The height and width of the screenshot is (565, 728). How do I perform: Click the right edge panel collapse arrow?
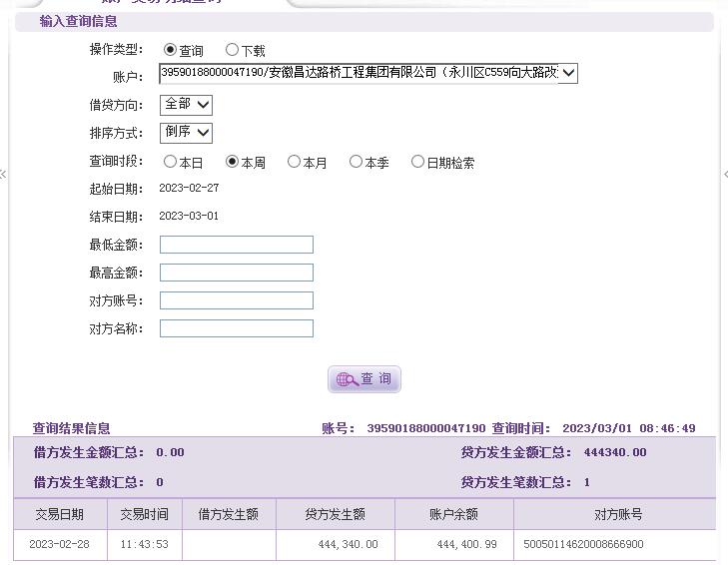click(724, 175)
